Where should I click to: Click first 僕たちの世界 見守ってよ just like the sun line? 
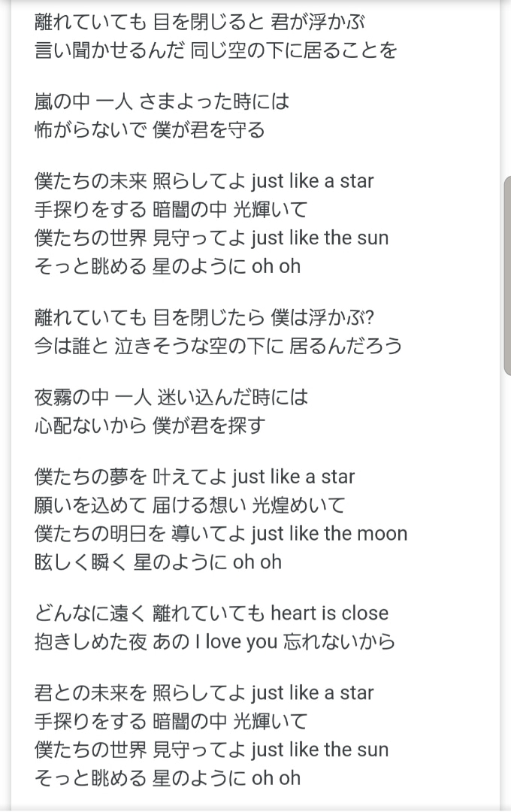tap(211, 238)
